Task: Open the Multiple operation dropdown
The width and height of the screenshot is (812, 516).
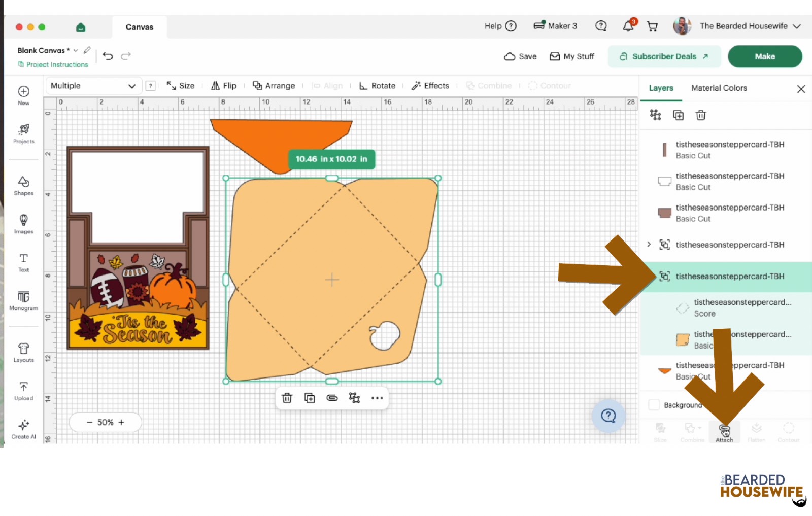Action: pos(93,86)
